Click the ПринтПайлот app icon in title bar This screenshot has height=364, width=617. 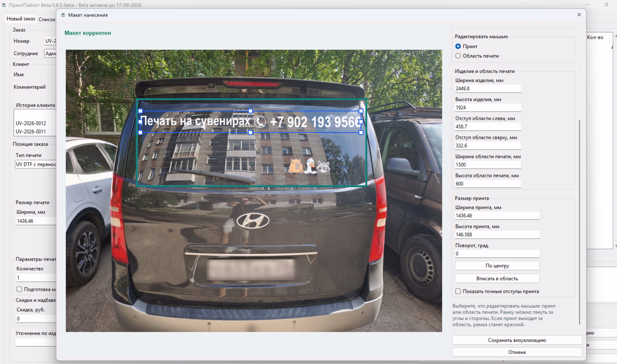(4, 5)
